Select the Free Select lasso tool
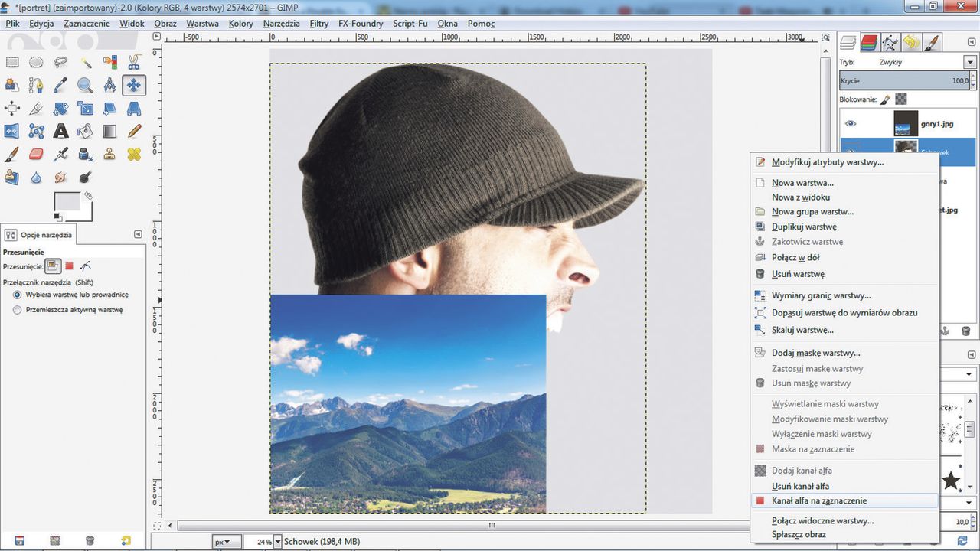 point(60,62)
